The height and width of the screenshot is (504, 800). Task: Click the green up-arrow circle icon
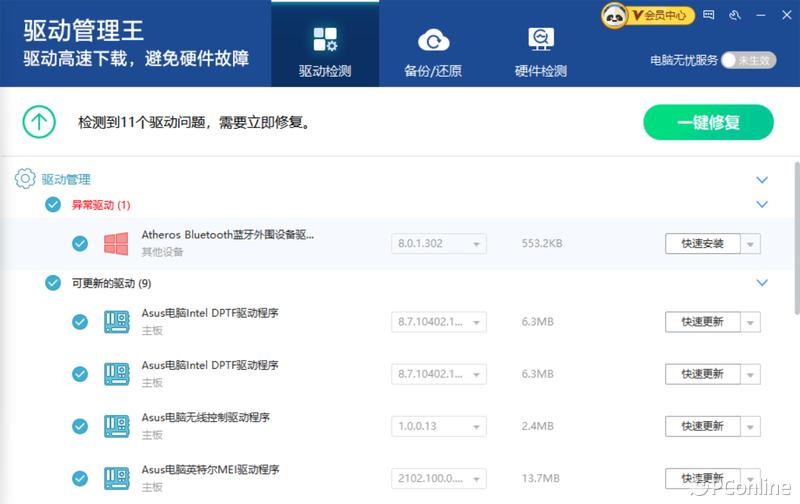point(39,121)
